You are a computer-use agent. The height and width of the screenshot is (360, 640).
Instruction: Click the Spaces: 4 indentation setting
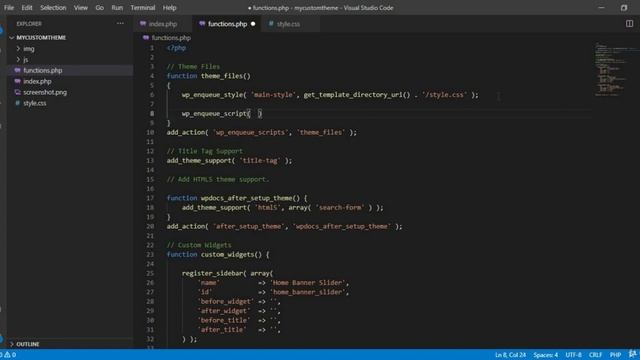(545, 355)
